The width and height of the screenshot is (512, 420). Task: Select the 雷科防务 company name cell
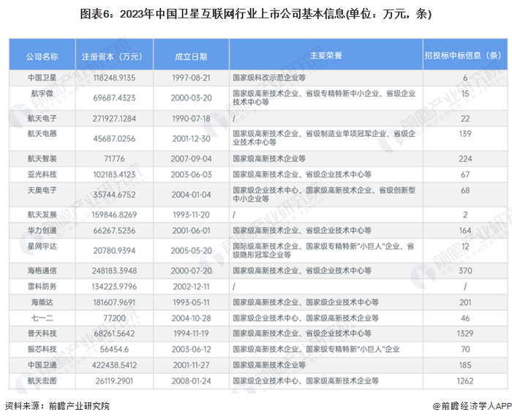(x=42, y=286)
